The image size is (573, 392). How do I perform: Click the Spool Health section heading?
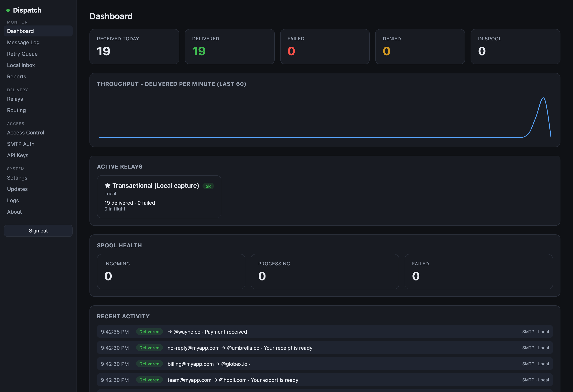(x=119, y=246)
